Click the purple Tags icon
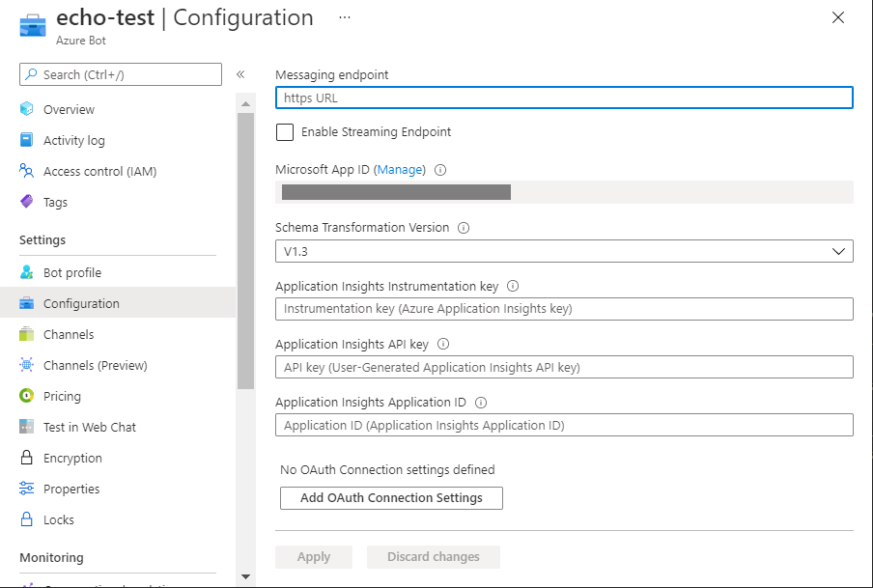The width and height of the screenshot is (873, 588). pyautogui.click(x=27, y=202)
